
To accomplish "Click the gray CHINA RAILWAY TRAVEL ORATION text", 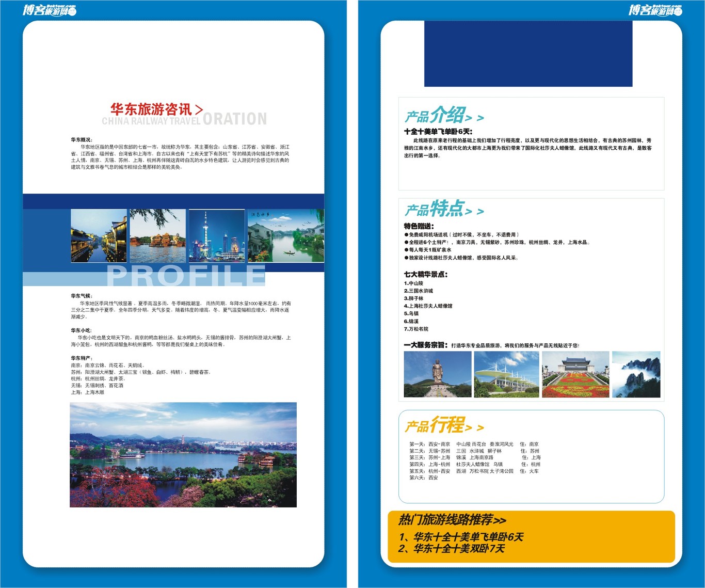I will click(x=184, y=120).
